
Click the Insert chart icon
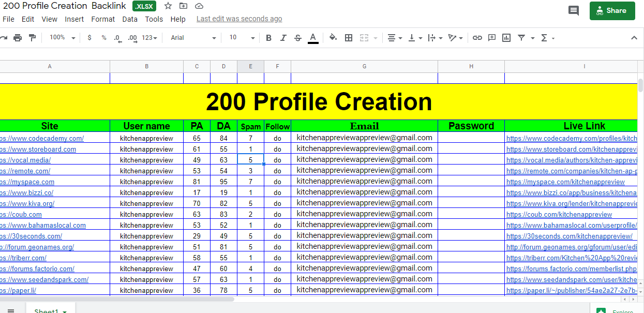[506, 38]
